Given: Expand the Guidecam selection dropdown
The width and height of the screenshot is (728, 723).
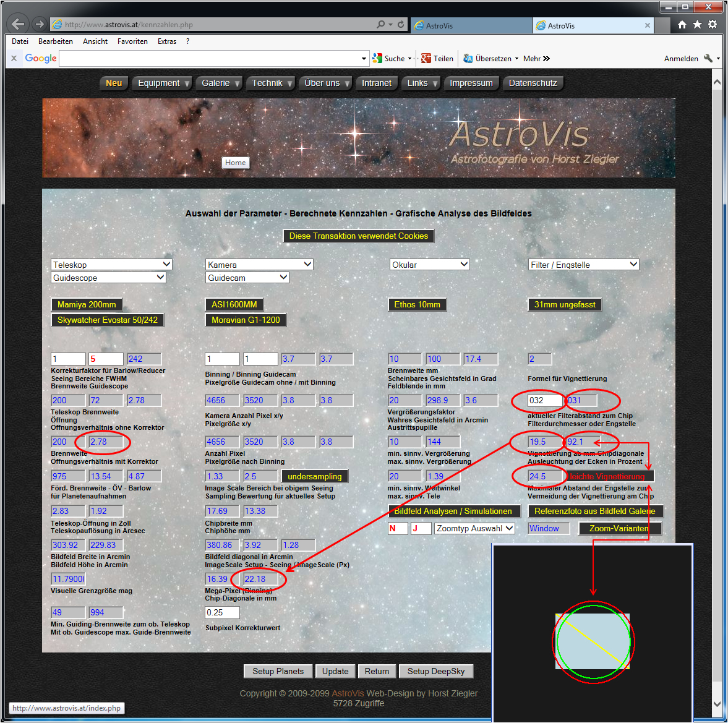Looking at the screenshot, I should click(x=247, y=277).
